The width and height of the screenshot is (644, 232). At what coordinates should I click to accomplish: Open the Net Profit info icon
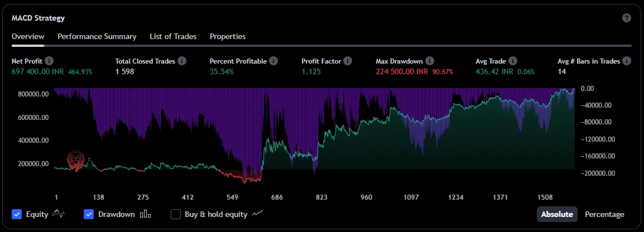[49, 61]
